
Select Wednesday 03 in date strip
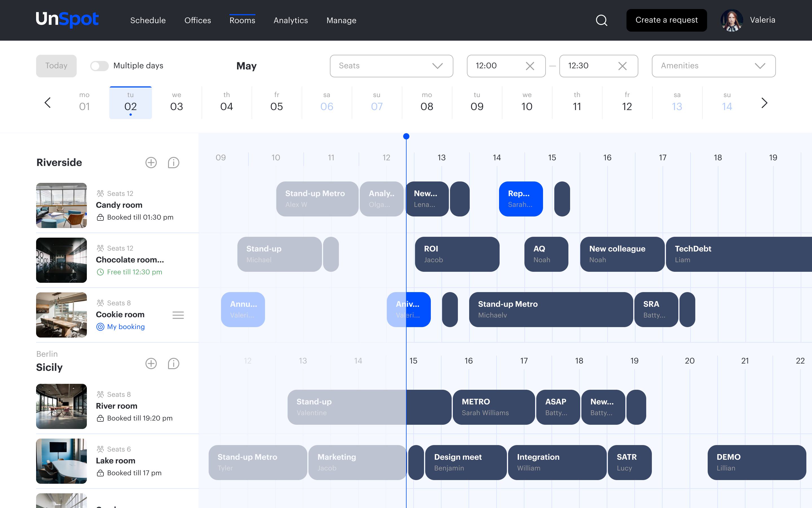(x=176, y=103)
